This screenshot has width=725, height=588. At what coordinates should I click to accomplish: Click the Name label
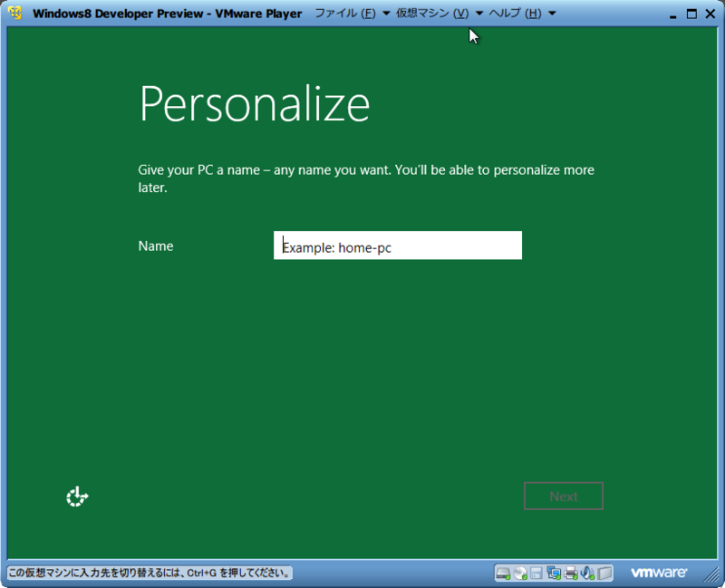pyautogui.click(x=156, y=246)
